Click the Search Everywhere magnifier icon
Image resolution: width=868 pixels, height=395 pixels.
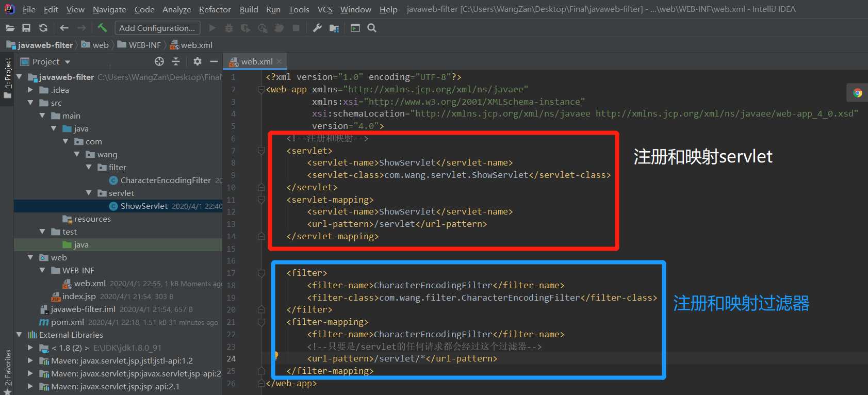(372, 28)
